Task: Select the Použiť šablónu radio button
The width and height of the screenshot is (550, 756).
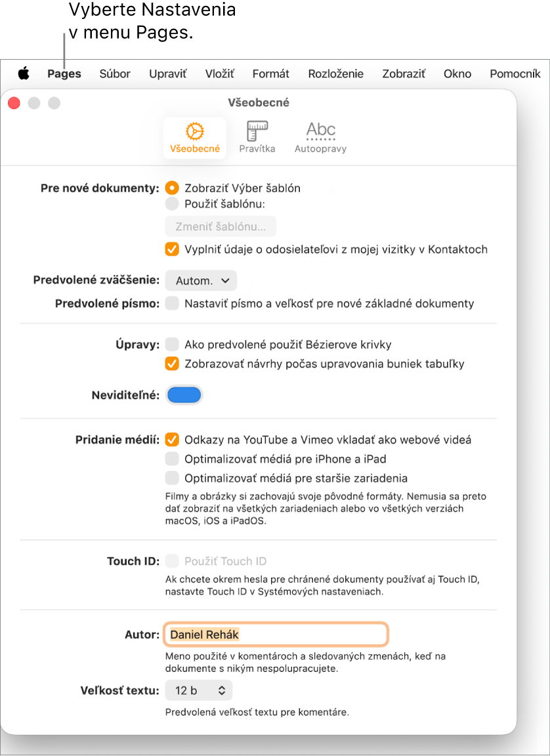Action: pos(172,204)
